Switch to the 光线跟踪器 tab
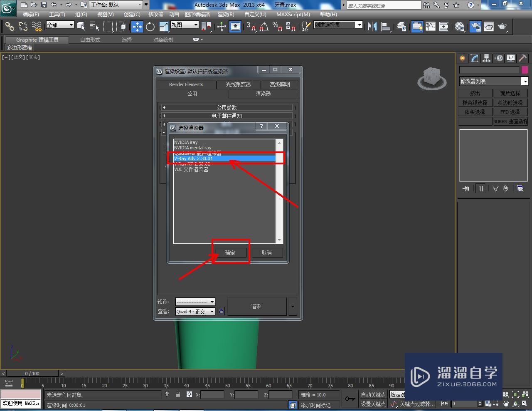 (x=238, y=84)
